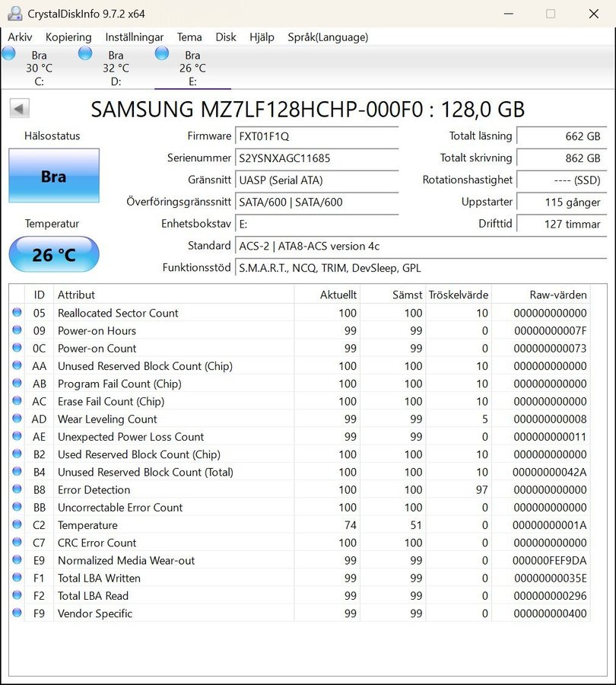Click the blue status orb for drive D:

pos(85,53)
